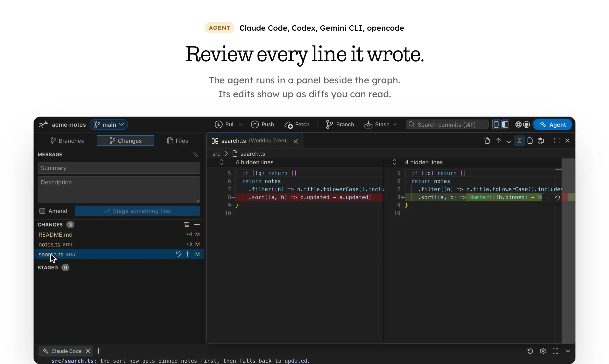Toggle collapse unchanged lines in diff
Screen dimensions: 609x364
[x=519, y=141]
